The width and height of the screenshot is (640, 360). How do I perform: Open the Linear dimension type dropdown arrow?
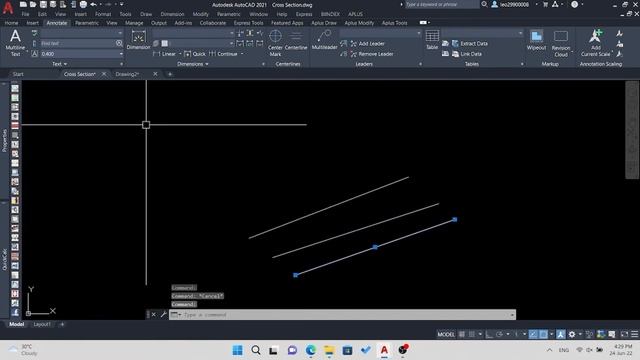180,54
